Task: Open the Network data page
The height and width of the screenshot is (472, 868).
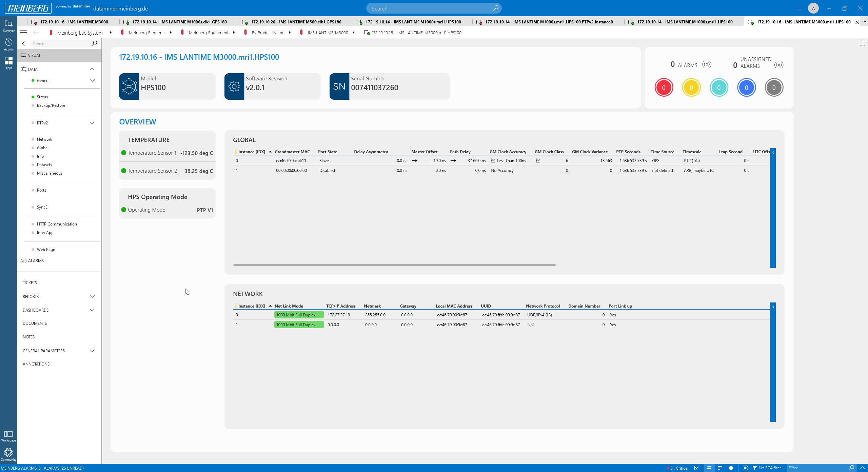Action: [44, 139]
